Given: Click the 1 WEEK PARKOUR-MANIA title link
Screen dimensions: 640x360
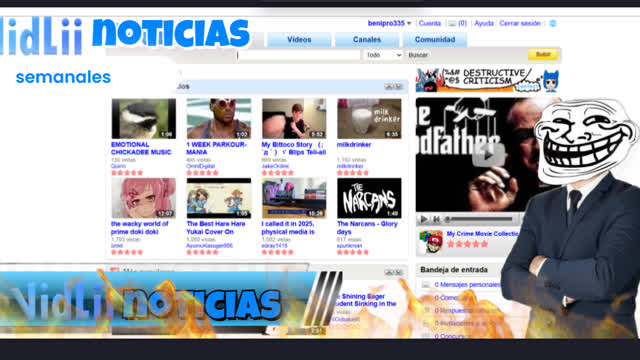Looking at the screenshot, I should click(217, 148).
